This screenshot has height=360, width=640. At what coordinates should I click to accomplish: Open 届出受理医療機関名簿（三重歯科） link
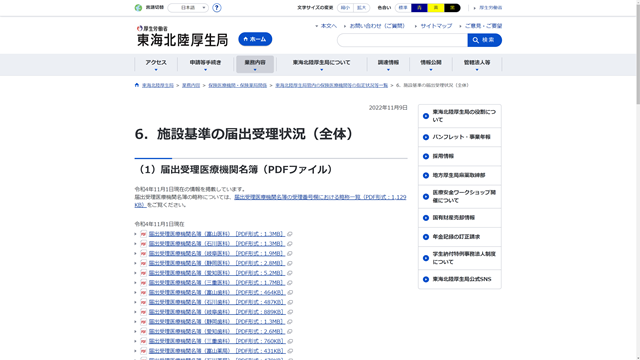point(217,341)
